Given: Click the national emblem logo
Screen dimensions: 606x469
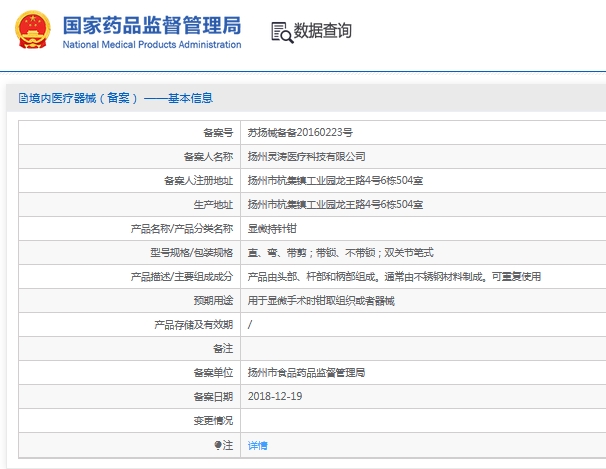Looking at the screenshot, I should [x=32, y=30].
